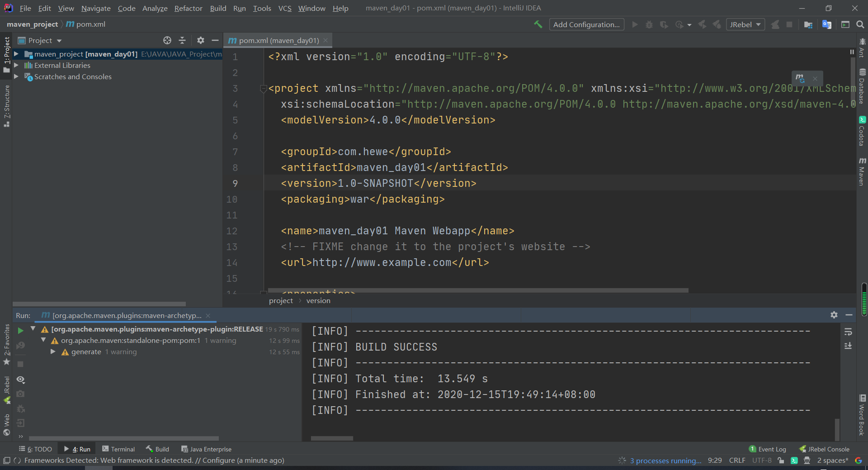Expand the generate warning node
868x470 pixels.
click(x=53, y=352)
